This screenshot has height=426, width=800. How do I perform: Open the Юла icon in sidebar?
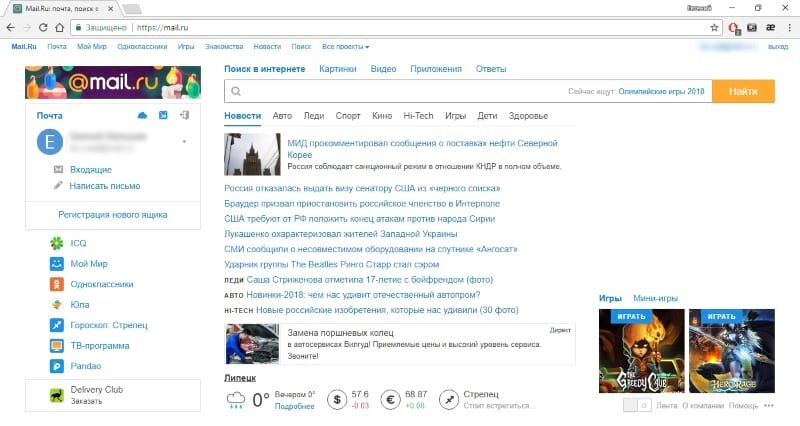[57, 305]
